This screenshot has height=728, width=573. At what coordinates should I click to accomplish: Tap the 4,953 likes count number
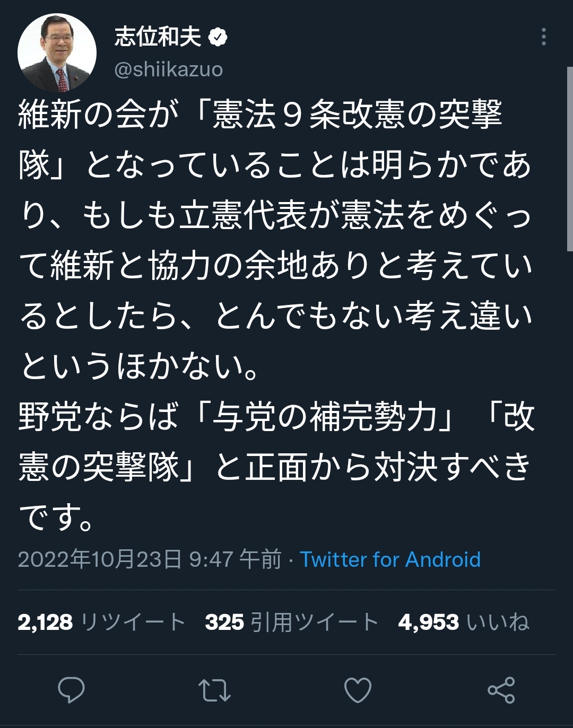pyautogui.click(x=428, y=622)
